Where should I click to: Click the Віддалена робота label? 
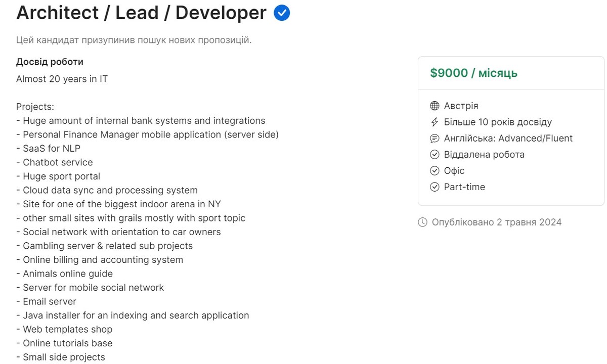[x=484, y=154]
